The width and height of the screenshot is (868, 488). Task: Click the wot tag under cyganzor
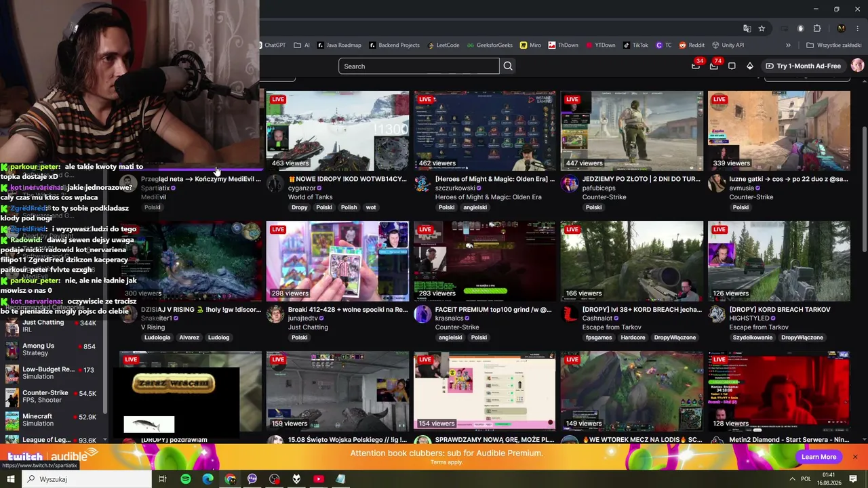[x=371, y=207]
